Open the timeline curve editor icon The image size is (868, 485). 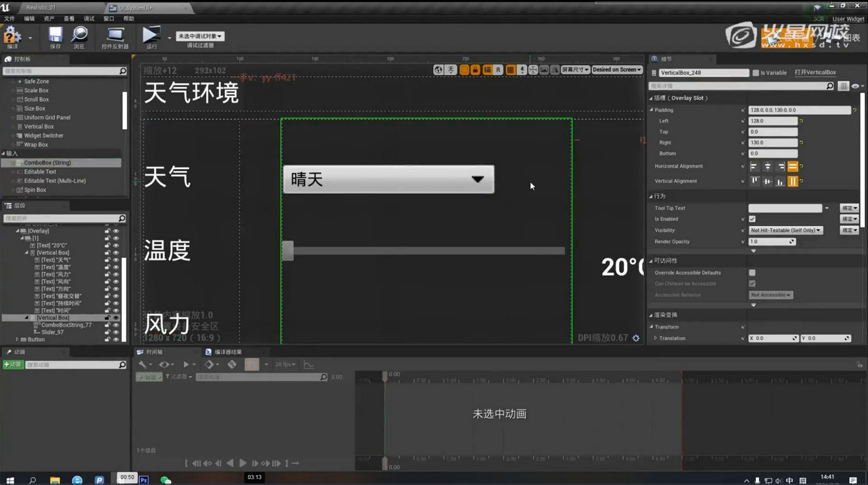tap(308, 365)
